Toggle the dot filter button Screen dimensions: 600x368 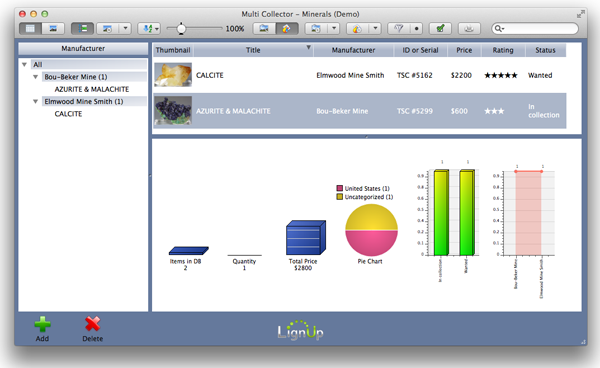416,28
